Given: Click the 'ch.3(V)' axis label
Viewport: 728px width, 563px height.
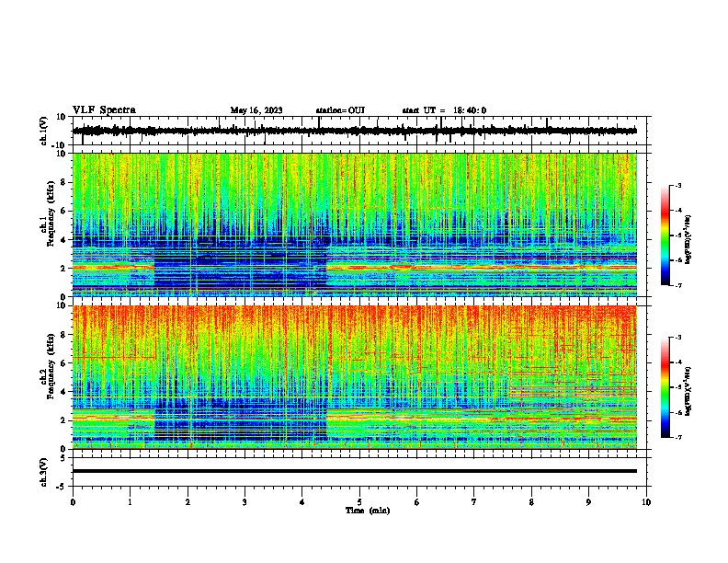Looking at the screenshot, I should (44, 472).
